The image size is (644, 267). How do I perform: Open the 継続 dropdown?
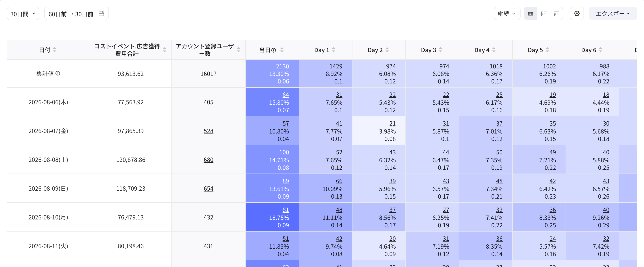507,14
